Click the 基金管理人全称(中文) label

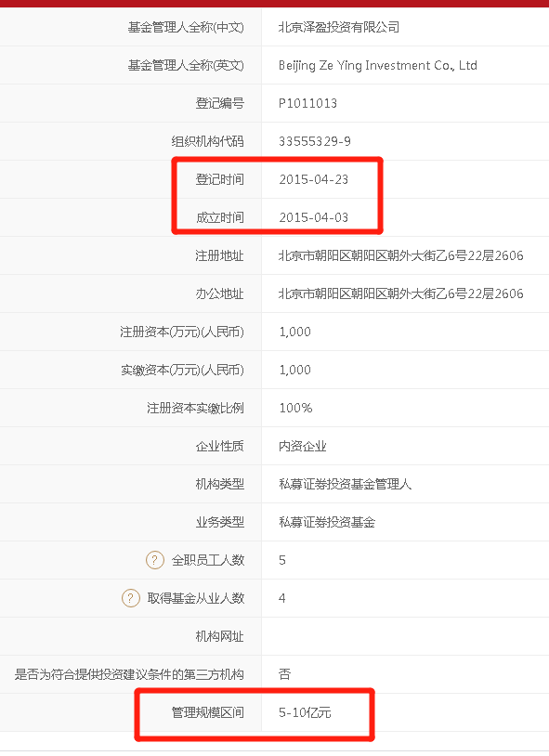(x=186, y=27)
